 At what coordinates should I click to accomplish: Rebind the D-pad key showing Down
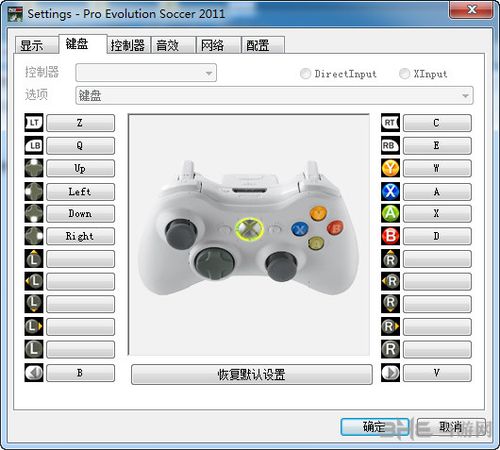click(80, 214)
